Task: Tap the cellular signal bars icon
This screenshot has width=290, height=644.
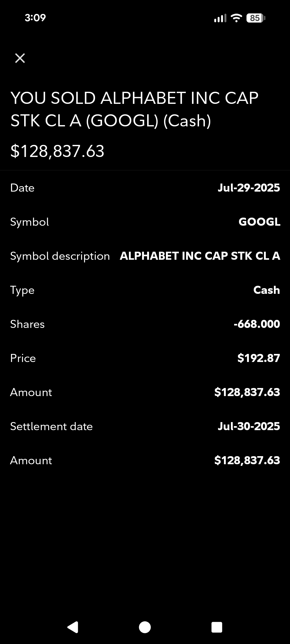Action: (220, 18)
